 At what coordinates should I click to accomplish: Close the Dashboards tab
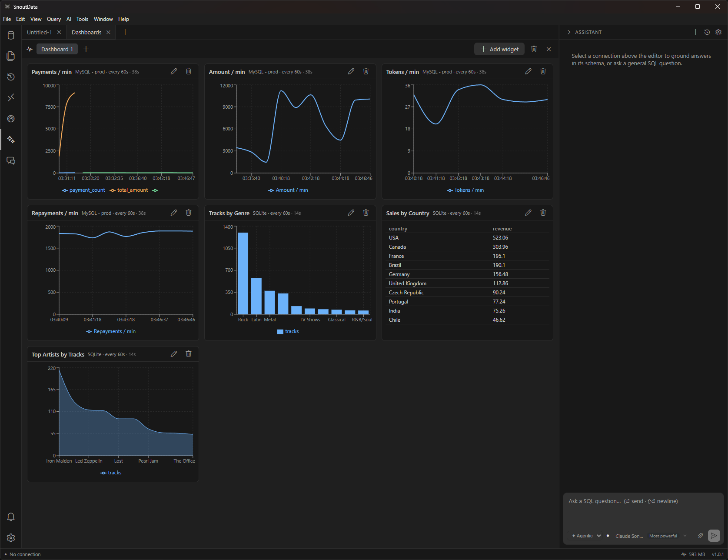coord(109,32)
